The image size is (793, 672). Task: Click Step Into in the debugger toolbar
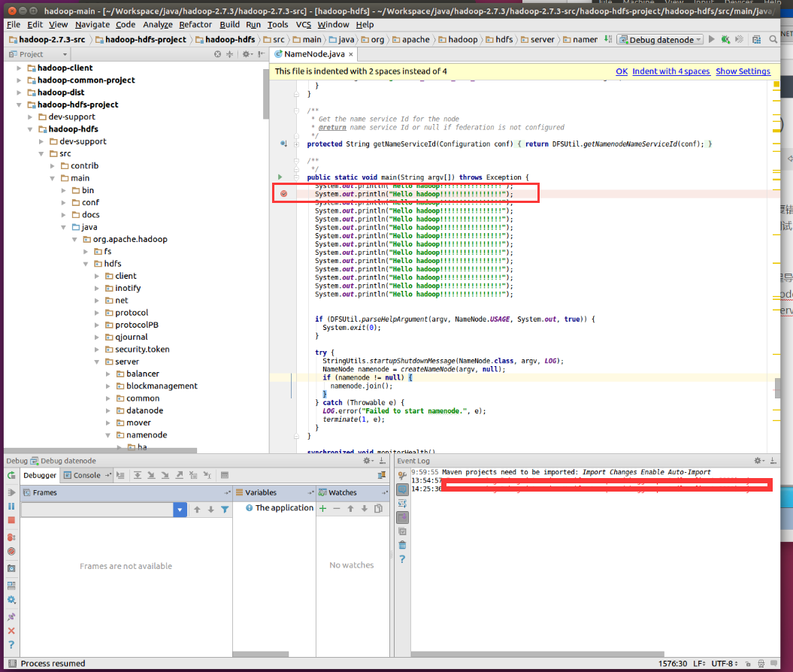pos(151,475)
